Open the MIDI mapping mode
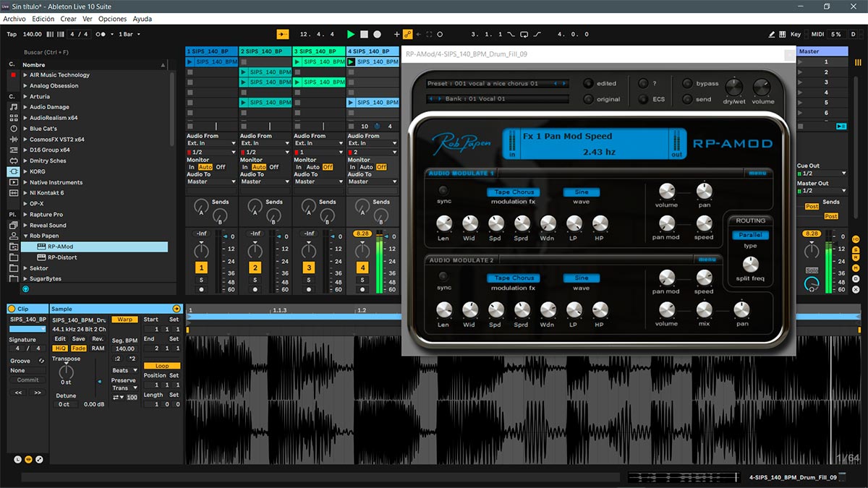Image resolution: width=868 pixels, height=488 pixels. [x=817, y=34]
